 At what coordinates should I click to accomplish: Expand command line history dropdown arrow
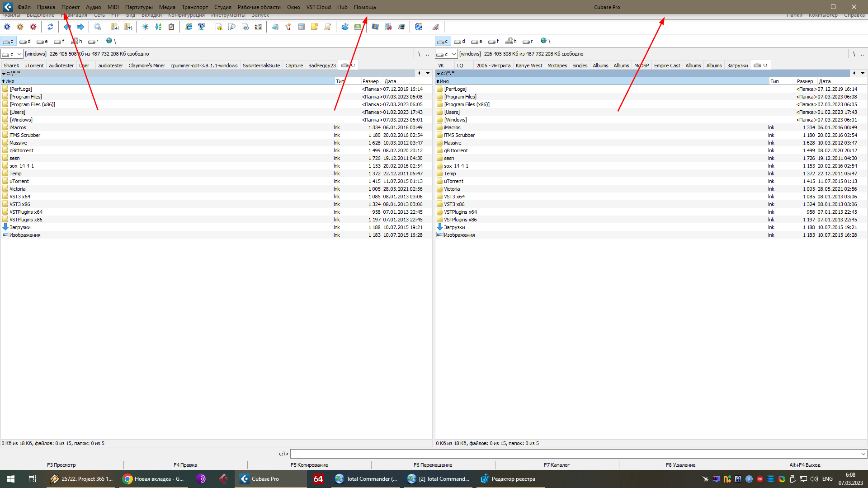(863, 454)
